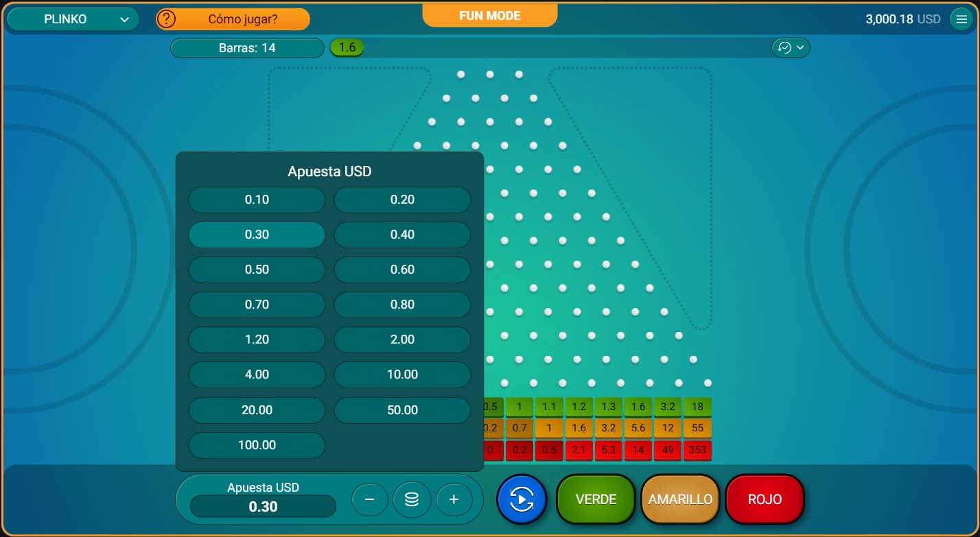Open the Cómo jugar? help button
Viewport: 980px width, 537px height.
coord(233,19)
